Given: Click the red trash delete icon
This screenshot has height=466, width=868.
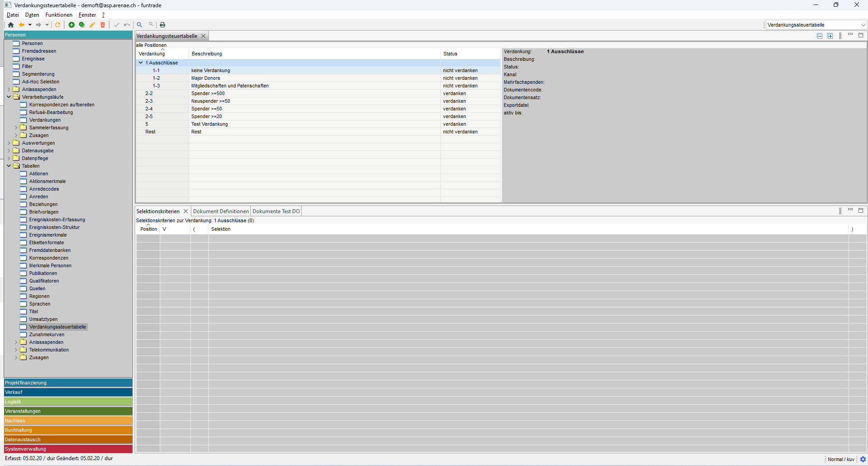Looking at the screenshot, I should coord(103,25).
